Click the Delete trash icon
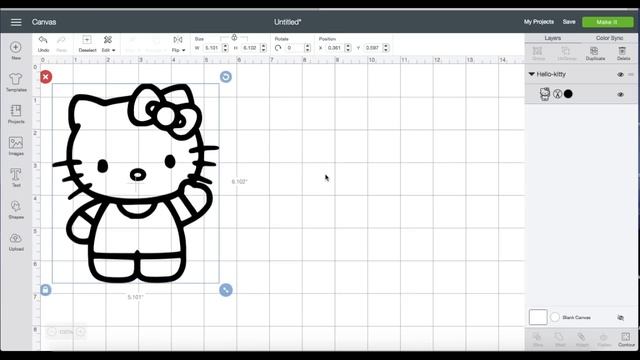 pyautogui.click(x=622, y=51)
